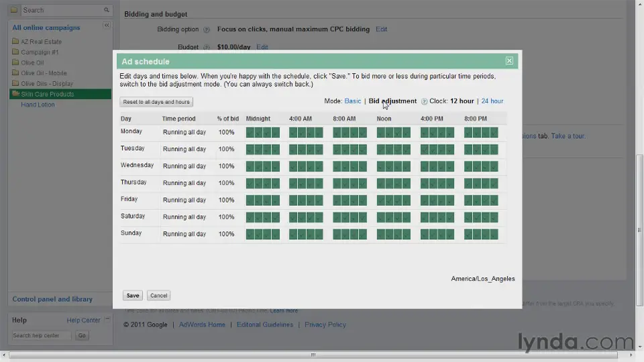Click the Bidding option help icon
This screenshot has height=362, width=644.
[x=207, y=29]
